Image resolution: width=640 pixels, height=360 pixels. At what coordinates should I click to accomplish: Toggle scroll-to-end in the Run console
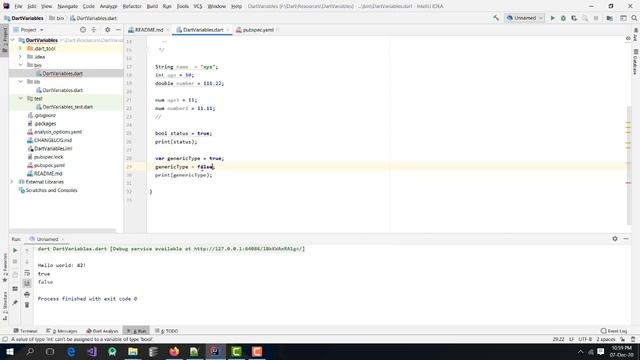click(27, 283)
